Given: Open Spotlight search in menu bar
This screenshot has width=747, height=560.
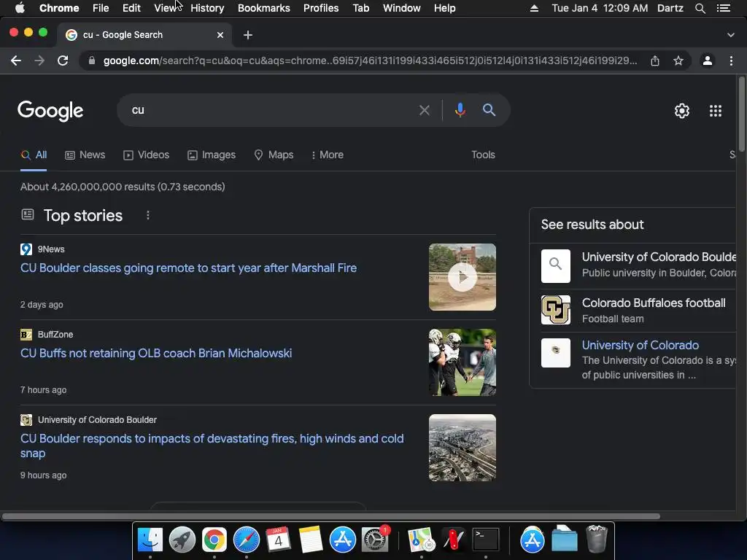Looking at the screenshot, I should click(x=700, y=8).
